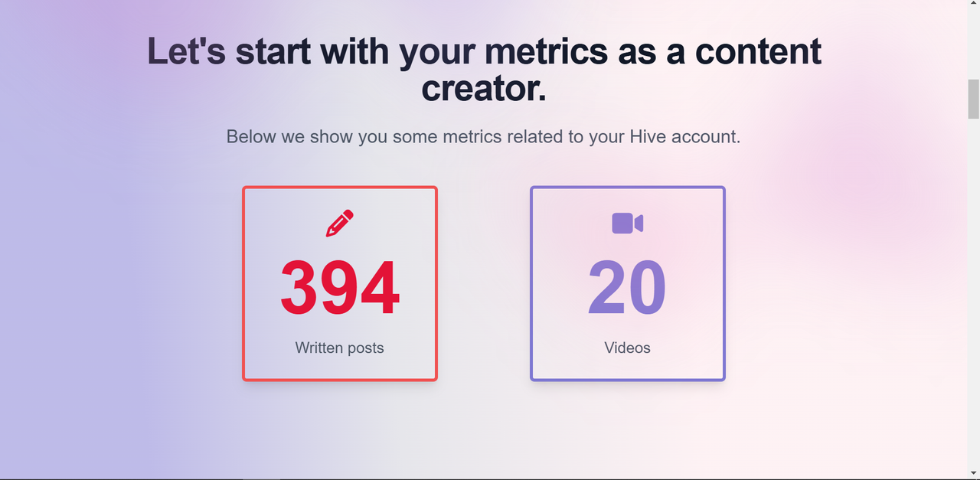Click the vertical scrollbar thumb
The image size is (980, 480).
click(973, 99)
